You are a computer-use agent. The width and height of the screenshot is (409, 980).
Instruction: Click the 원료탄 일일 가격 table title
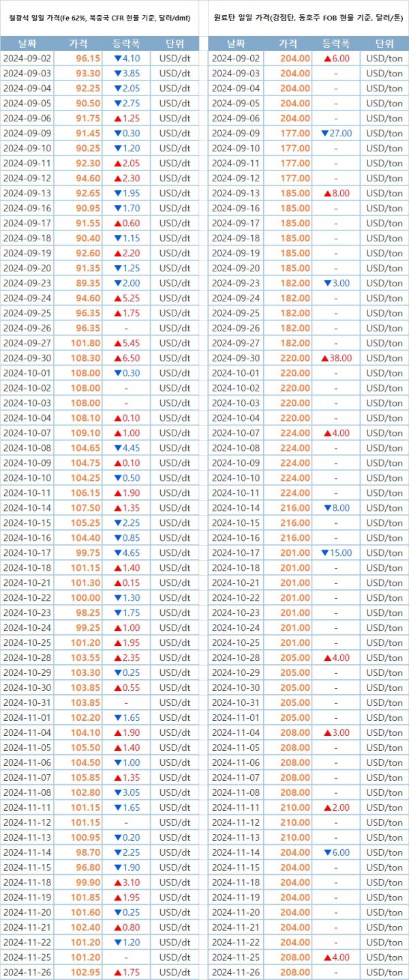308,18
